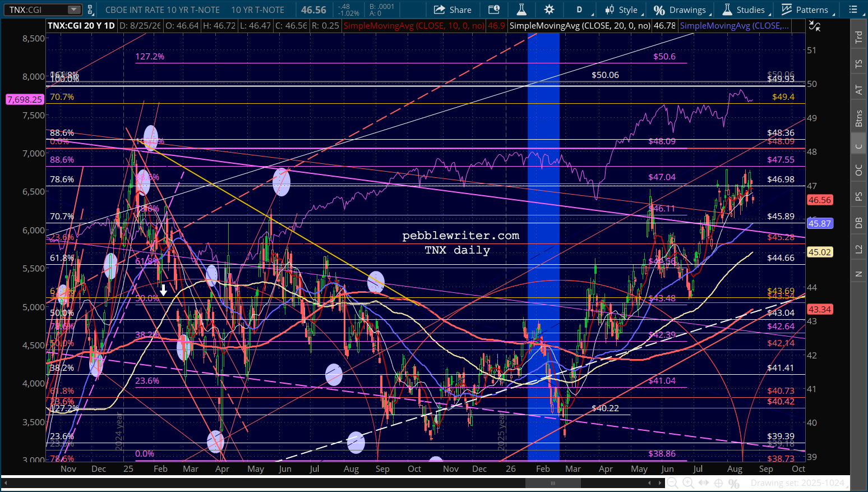
Task: Click the $47.04 Fibonacci label
Action: click(662, 177)
